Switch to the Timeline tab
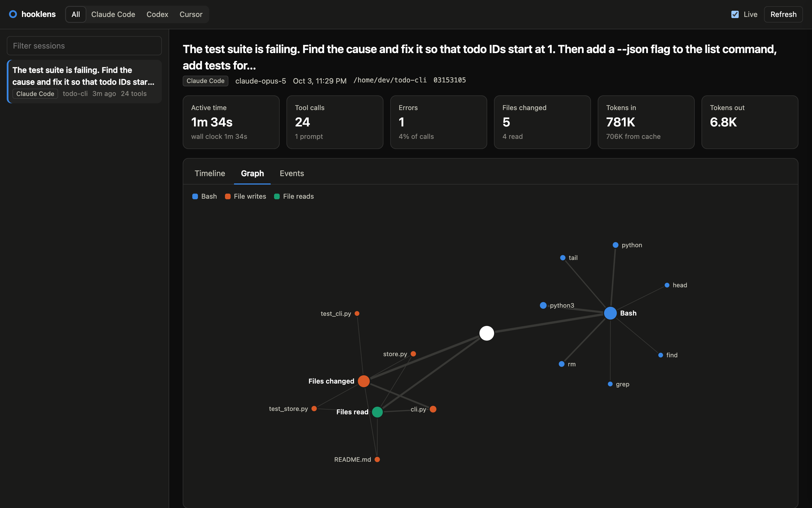The height and width of the screenshot is (508, 812). pyautogui.click(x=210, y=173)
